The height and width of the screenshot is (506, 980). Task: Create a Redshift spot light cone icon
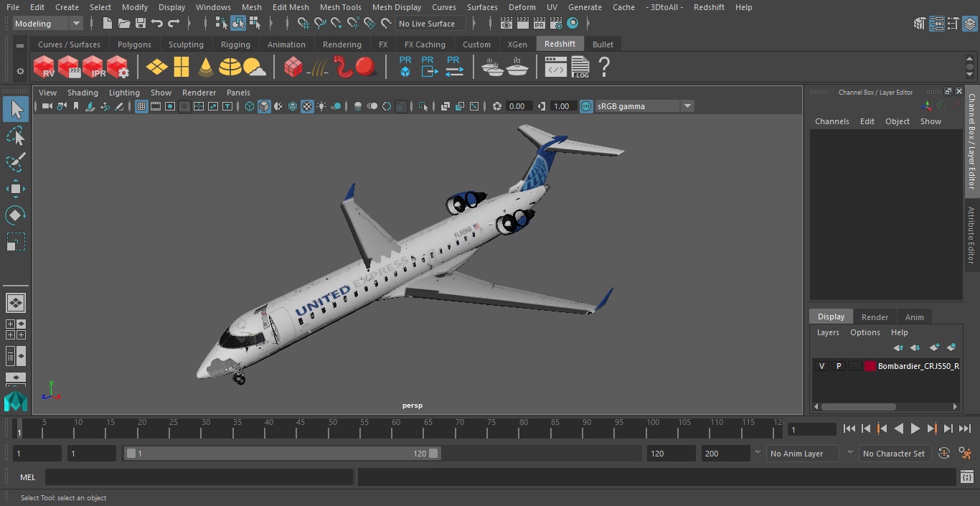coord(206,67)
